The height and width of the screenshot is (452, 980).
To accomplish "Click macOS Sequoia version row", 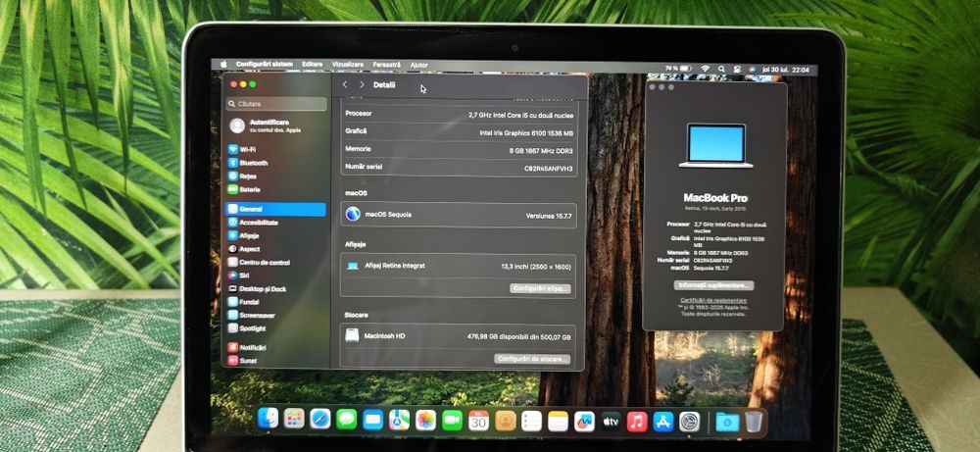I will pyautogui.click(x=458, y=215).
